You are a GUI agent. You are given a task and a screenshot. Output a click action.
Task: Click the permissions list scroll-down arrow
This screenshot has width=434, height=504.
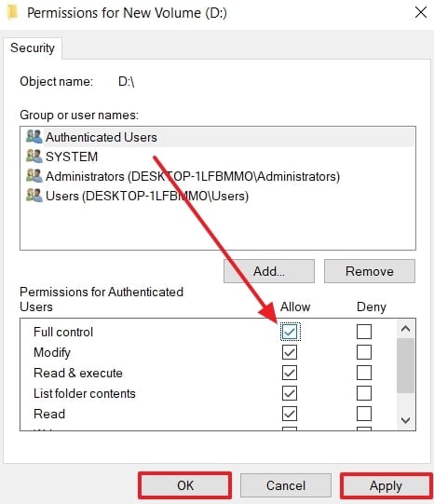point(405,420)
